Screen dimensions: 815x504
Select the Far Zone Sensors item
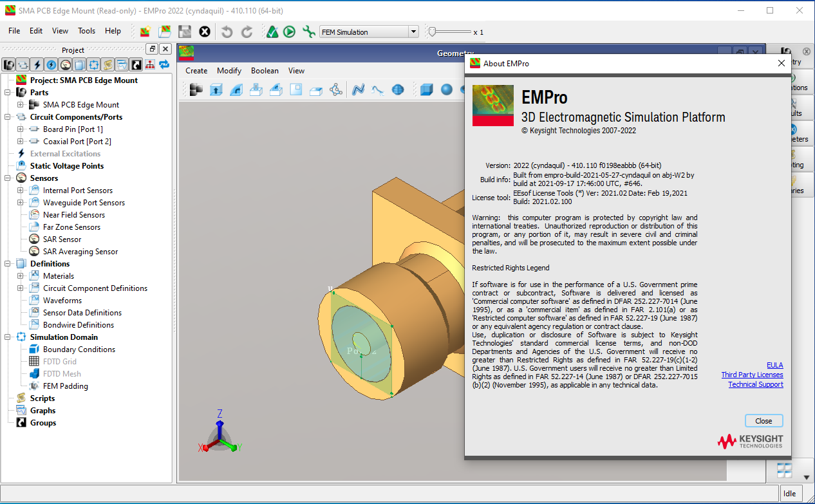click(71, 227)
